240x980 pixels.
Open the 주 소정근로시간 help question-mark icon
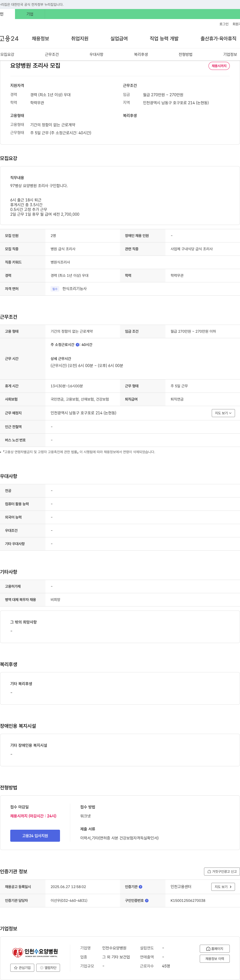(x=77, y=345)
